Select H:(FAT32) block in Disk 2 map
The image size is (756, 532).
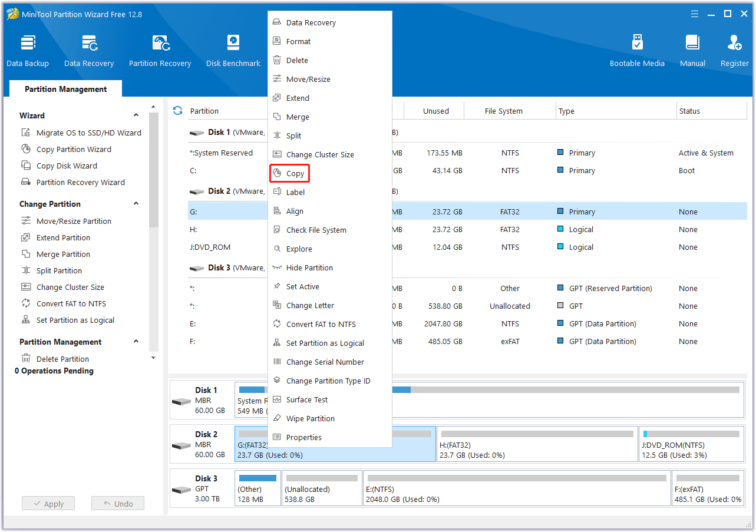[x=537, y=444]
